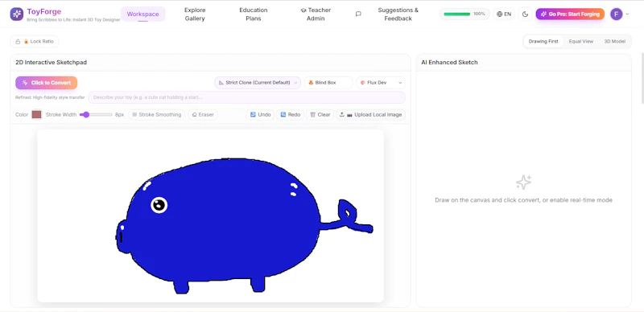
Task: Click Upload Local Image button
Action: click(371, 114)
